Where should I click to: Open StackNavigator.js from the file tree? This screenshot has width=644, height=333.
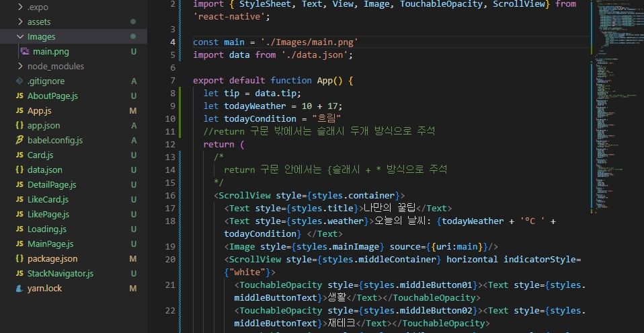pos(61,273)
